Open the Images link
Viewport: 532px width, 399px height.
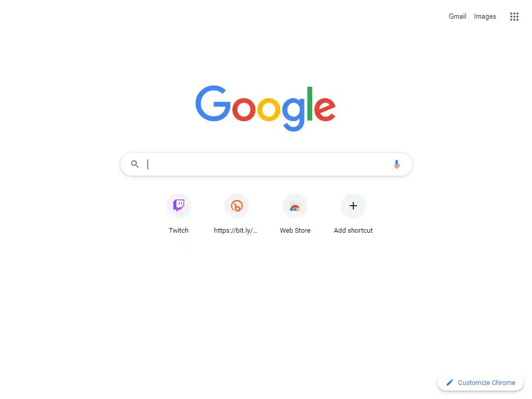tap(485, 16)
